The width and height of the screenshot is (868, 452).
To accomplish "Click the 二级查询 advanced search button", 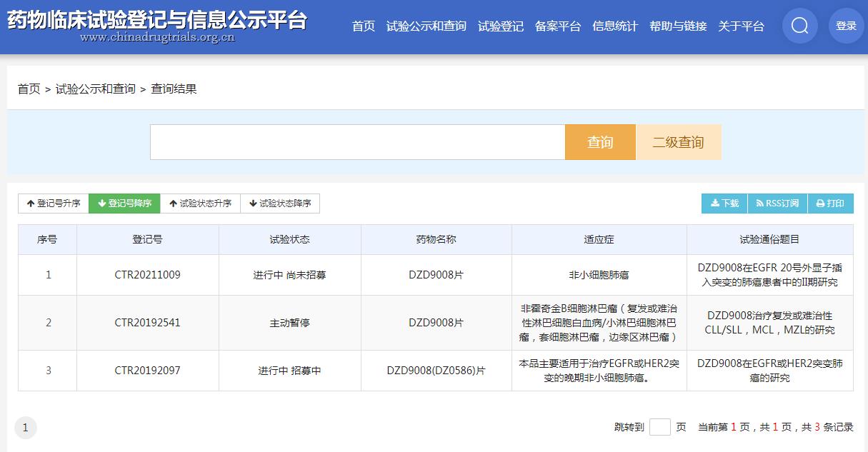I will coord(678,142).
